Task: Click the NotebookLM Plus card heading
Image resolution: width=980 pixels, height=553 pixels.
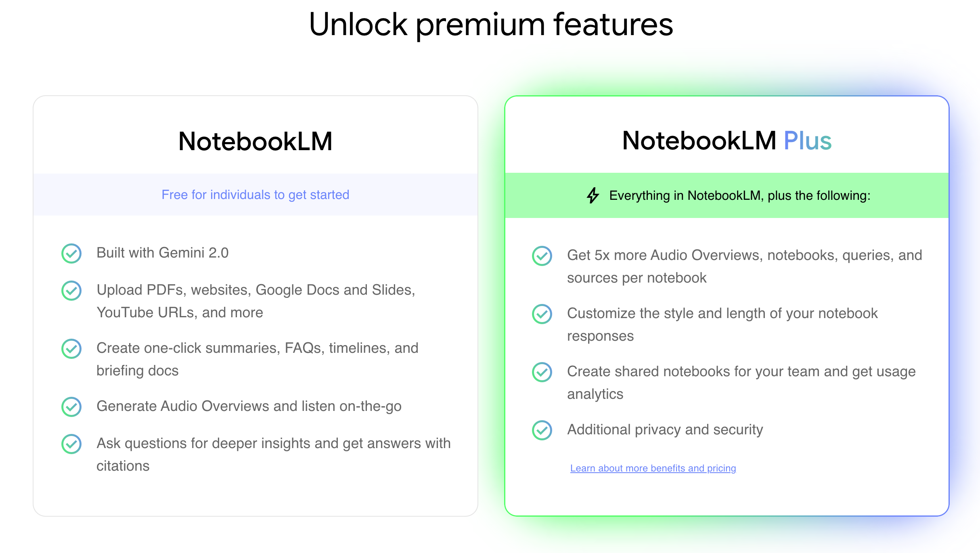Action: (x=727, y=140)
